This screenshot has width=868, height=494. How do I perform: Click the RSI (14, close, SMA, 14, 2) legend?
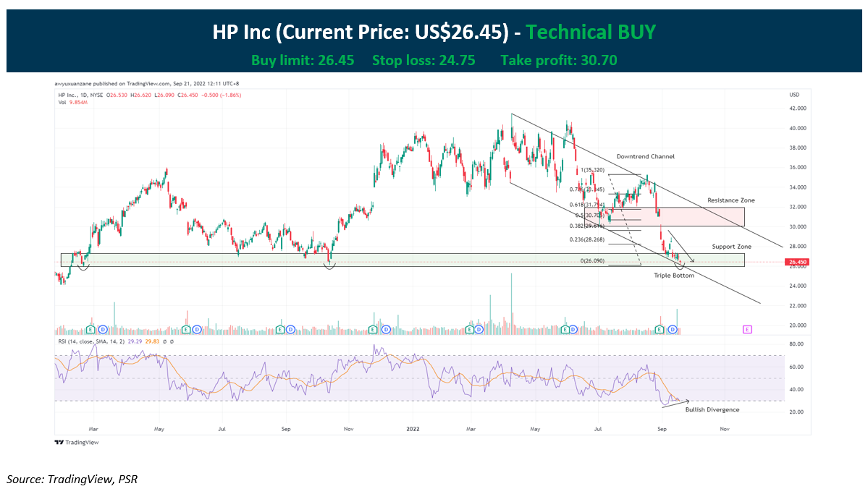pos(91,342)
